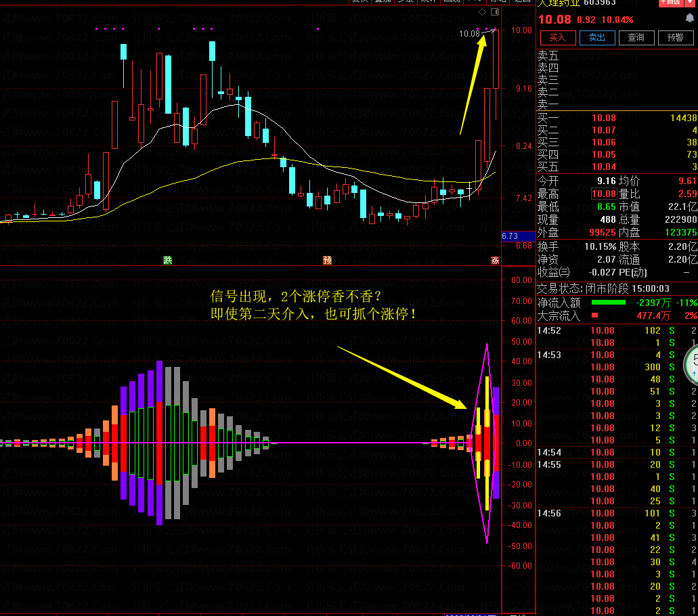Click the 内盘 value 123375
Viewport: 698px width, 616px height.
(680, 232)
